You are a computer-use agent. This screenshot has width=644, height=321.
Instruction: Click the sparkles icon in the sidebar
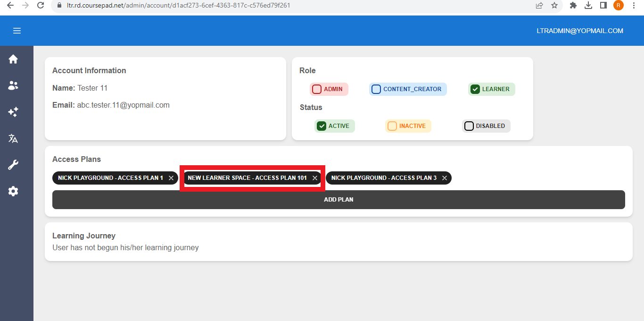point(12,112)
